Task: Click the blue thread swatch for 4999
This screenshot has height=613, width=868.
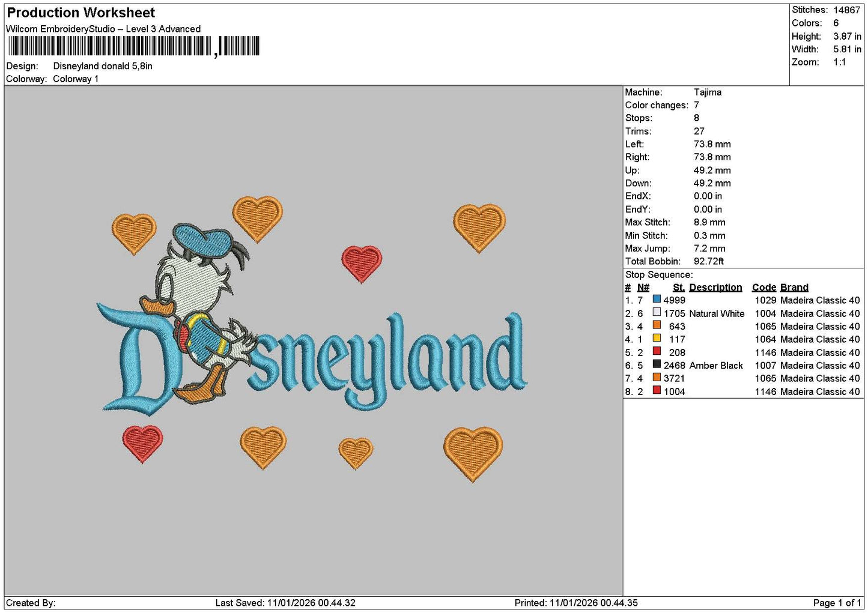Action: (x=657, y=299)
